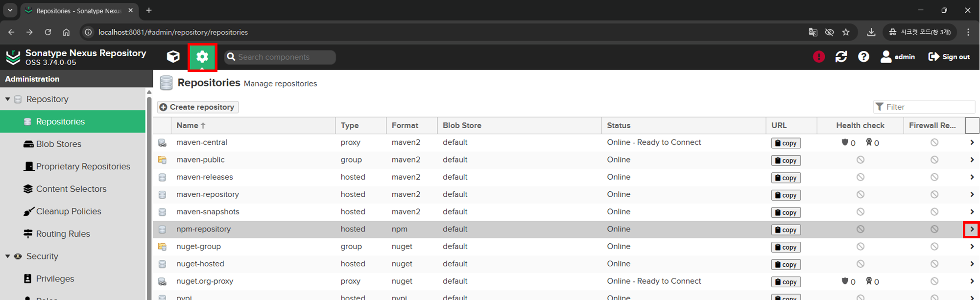Collapse the Repository tree section
This screenshot has width=980, height=300.
pyautogui.click(x=8, y=99)
